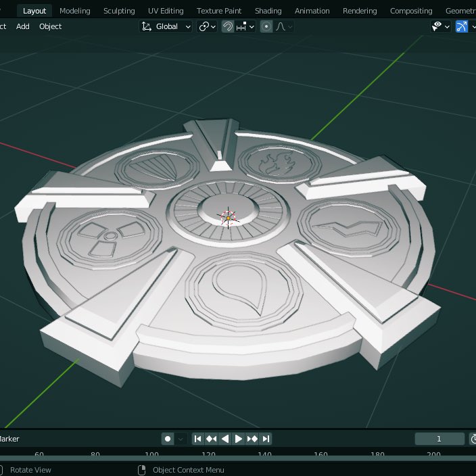The width and height of the screenshot is (476, 476).
Task: Open object visibility eye dropdown
Action: (x=440, y=27)
